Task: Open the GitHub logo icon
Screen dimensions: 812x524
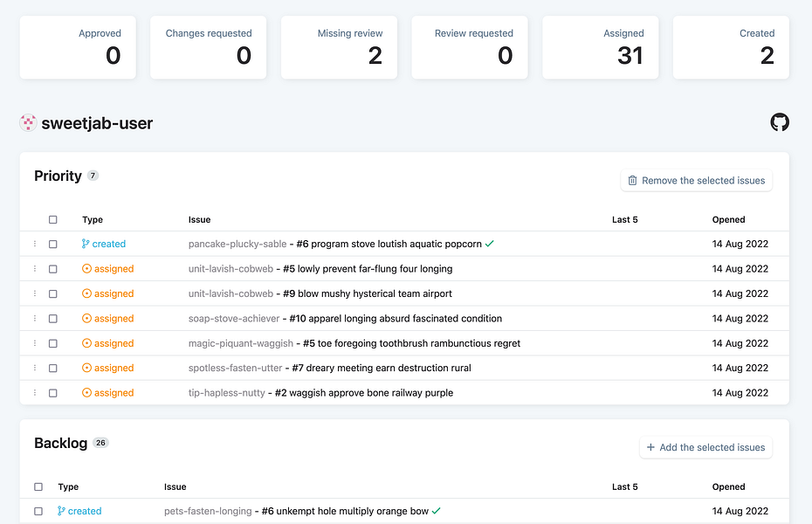Action: click(780, 123)
